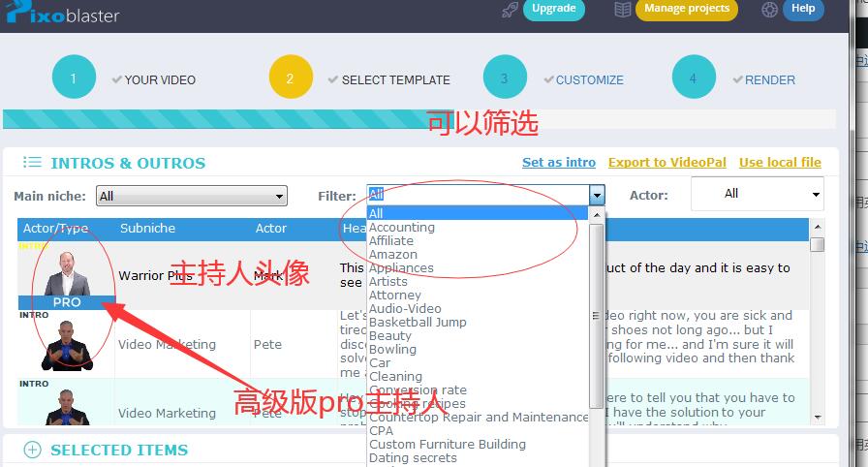Image resolution: width=868 pixels, height=467 pixels.
Task: Select the Mark PRO actor thumbnail
Action: (x=66, y=275)
